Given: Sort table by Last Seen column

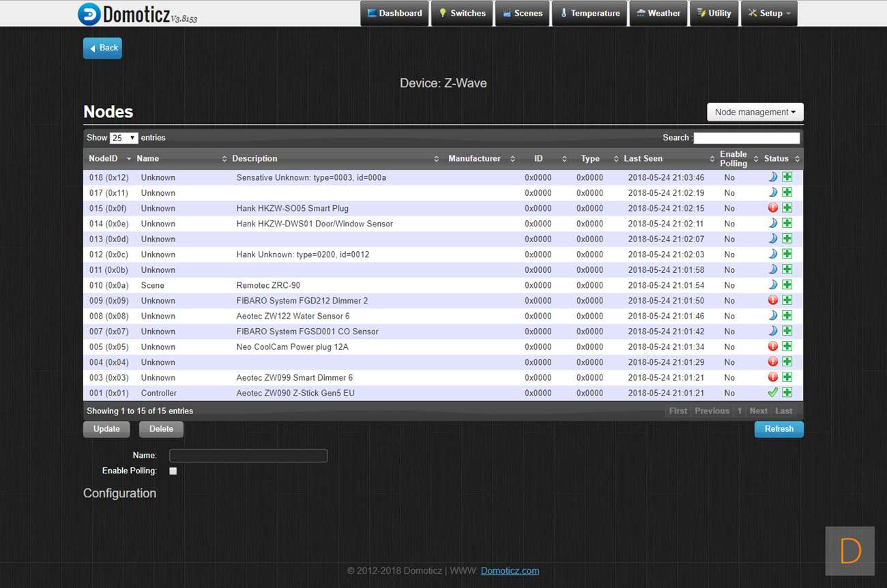Looking at the screenshot, I should pos(643,159).
